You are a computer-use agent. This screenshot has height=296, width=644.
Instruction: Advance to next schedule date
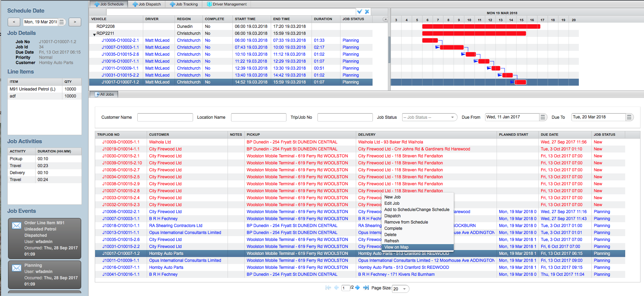[x=75, y=22]
